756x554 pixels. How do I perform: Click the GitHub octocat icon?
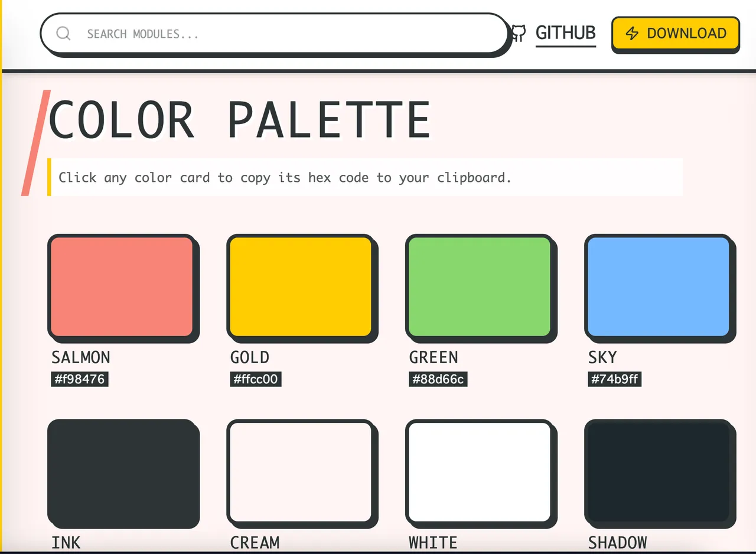click(519, 33)
